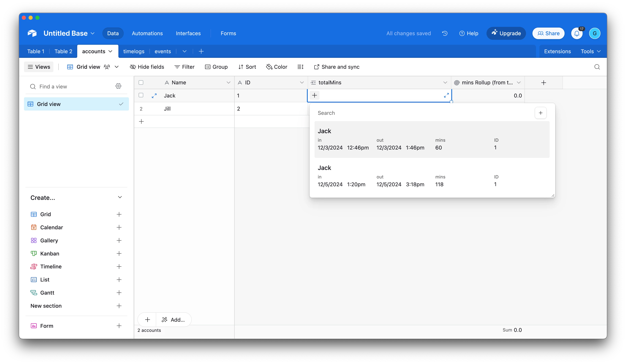Add New section plus icon
Viewport: 626px width, 364px height.
119,306
